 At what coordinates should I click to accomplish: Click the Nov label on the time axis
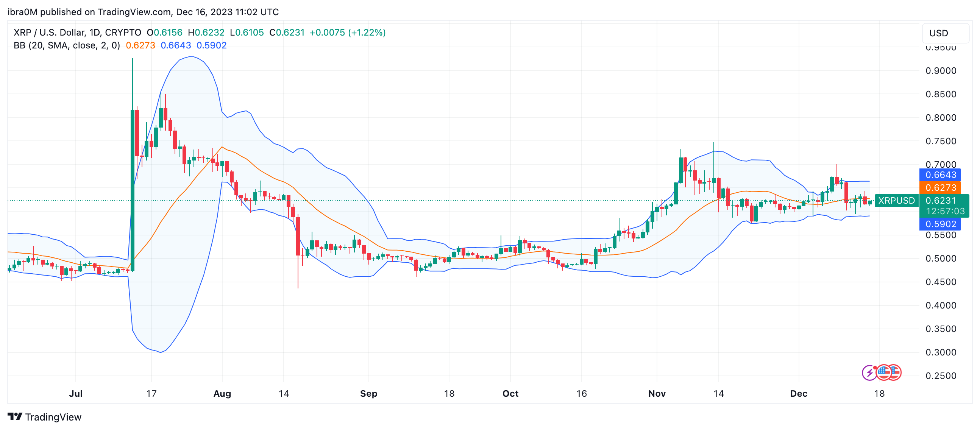click(657, 394)
